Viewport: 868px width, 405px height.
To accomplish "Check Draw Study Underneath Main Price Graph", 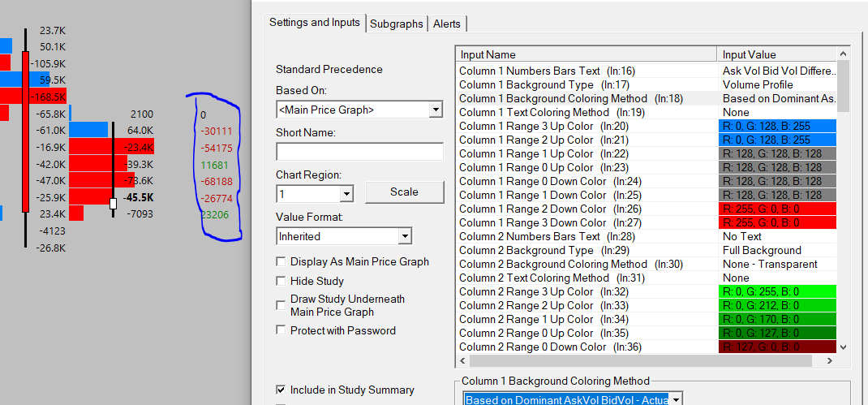I will click(281, 305).
